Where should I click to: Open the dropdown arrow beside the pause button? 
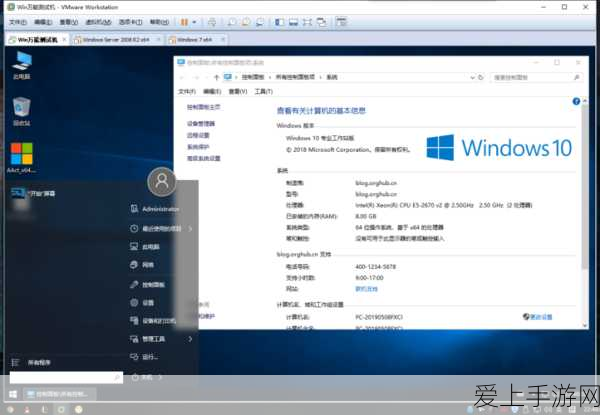[x=194, y=22]
